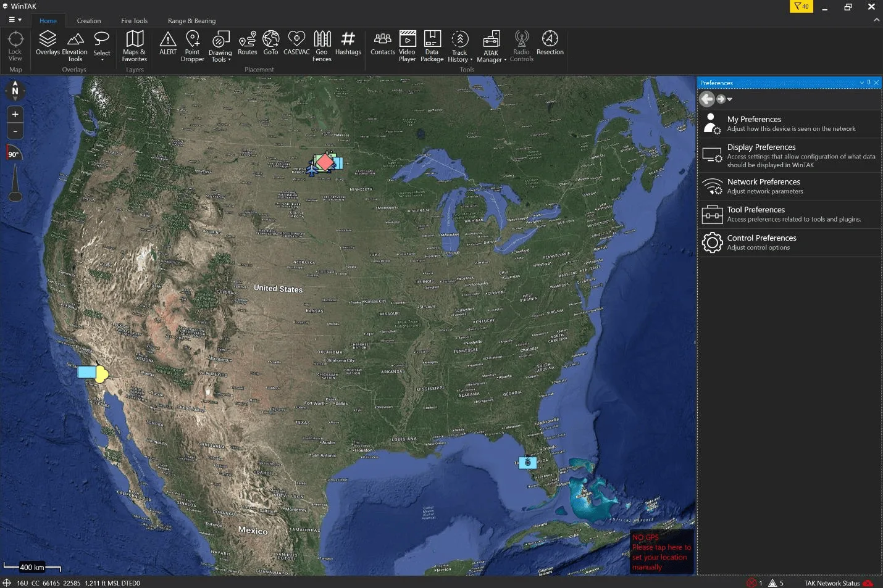
Task: Launch the Video Player
Action: [408, 46]
